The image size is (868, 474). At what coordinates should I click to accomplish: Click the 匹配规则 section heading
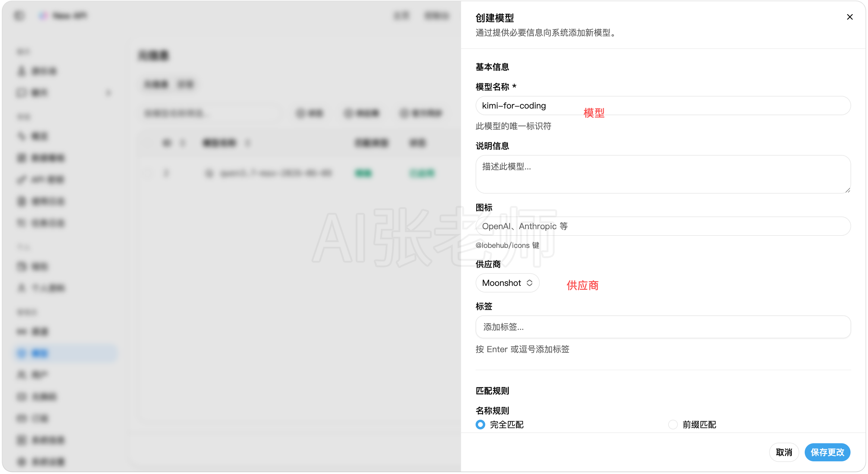(x=492, y=390)
